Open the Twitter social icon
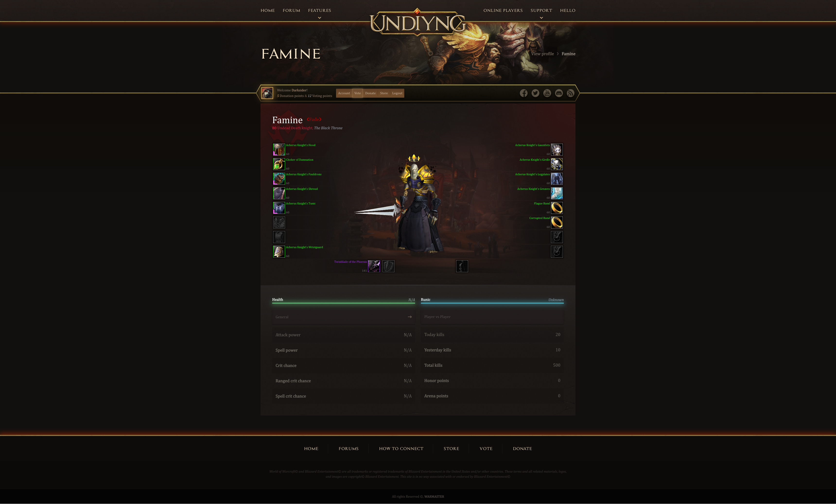 click(535, 93)
